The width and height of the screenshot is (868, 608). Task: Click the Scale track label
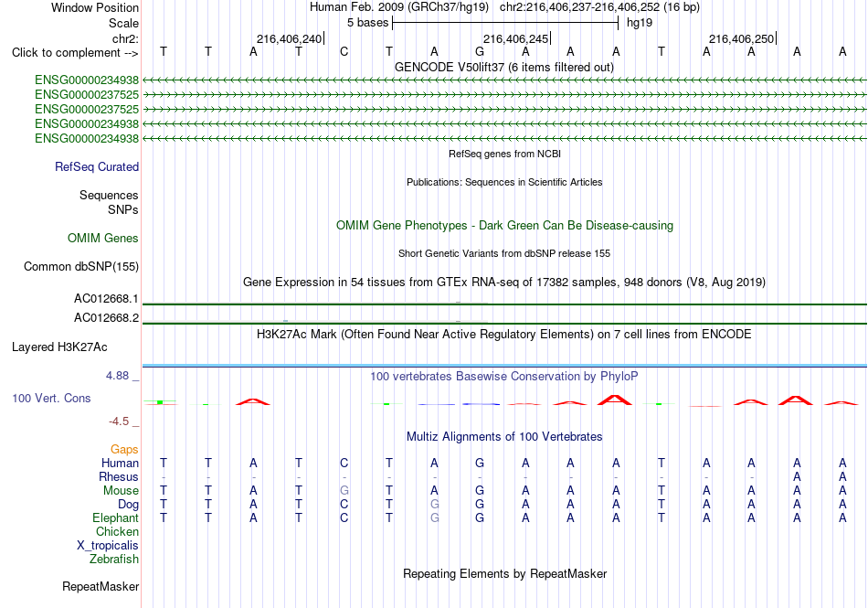coord(123,23)
